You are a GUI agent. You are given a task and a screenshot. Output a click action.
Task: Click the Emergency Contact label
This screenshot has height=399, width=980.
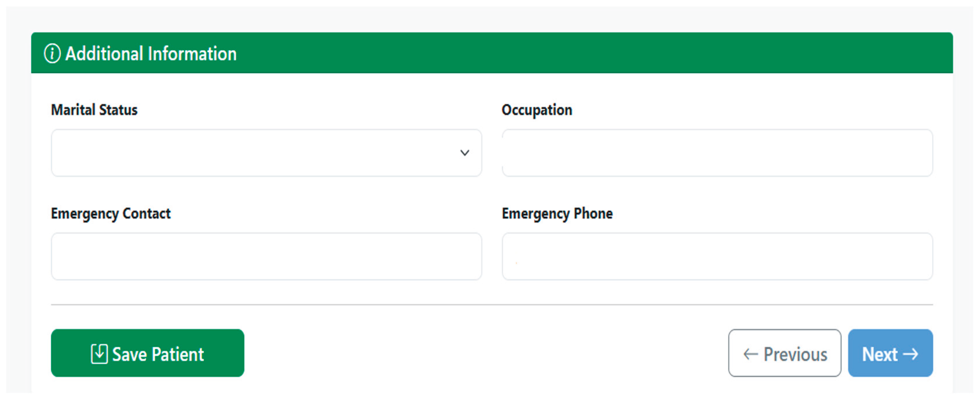111,214
